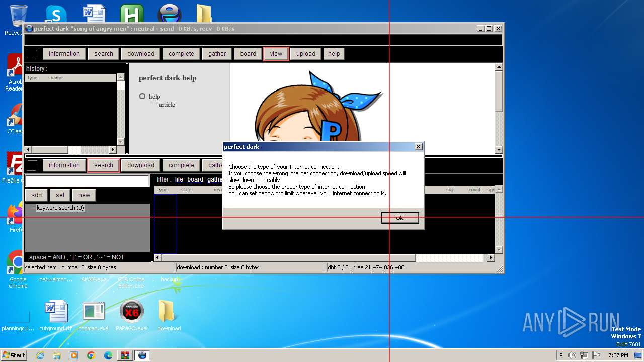
Task: Click the keyword search input field
Action: click(x=88, y=181)
